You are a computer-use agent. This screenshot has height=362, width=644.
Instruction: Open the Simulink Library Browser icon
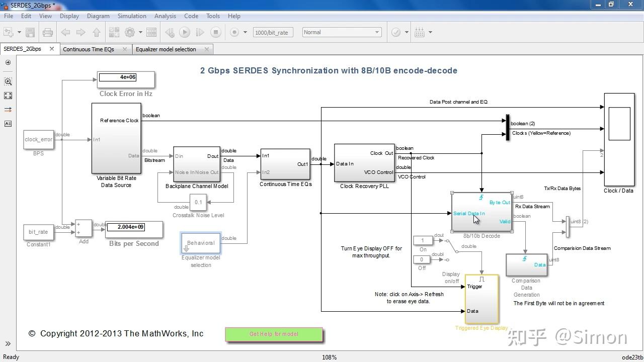click(x=115, y=32)
